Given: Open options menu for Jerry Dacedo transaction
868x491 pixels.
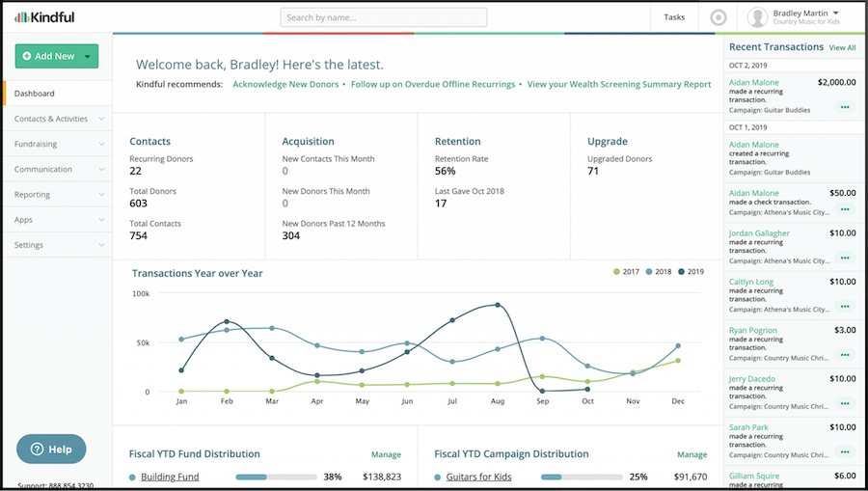Looking at the screenshot, I should 845,403.
